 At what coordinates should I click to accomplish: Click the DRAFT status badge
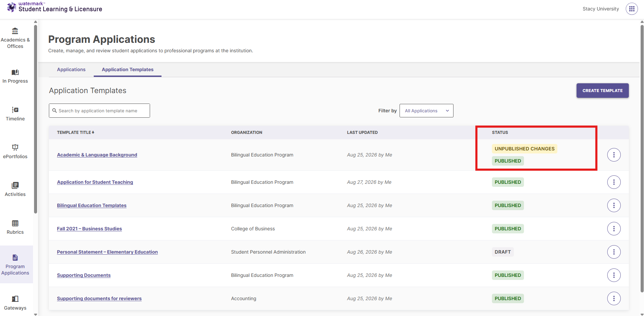(503, 252)
